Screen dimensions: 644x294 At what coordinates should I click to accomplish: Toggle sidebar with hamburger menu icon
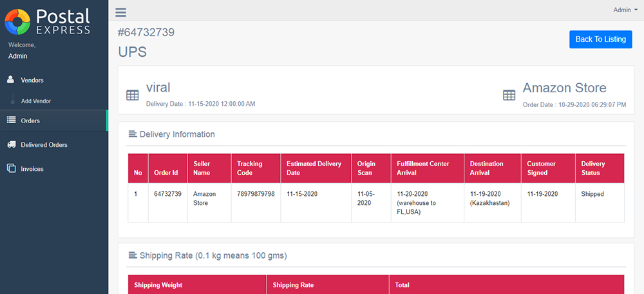point(121,12)
